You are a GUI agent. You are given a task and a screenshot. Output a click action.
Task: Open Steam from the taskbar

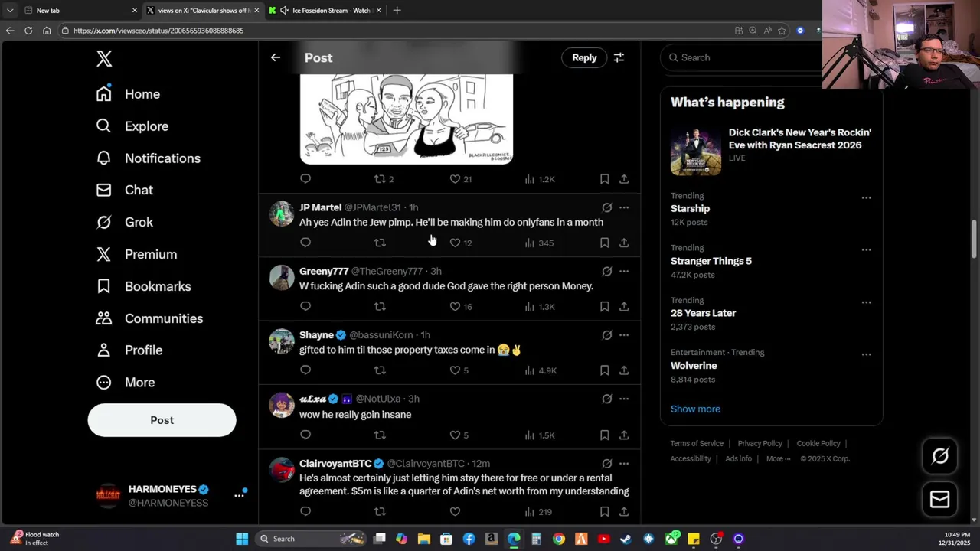626,539
